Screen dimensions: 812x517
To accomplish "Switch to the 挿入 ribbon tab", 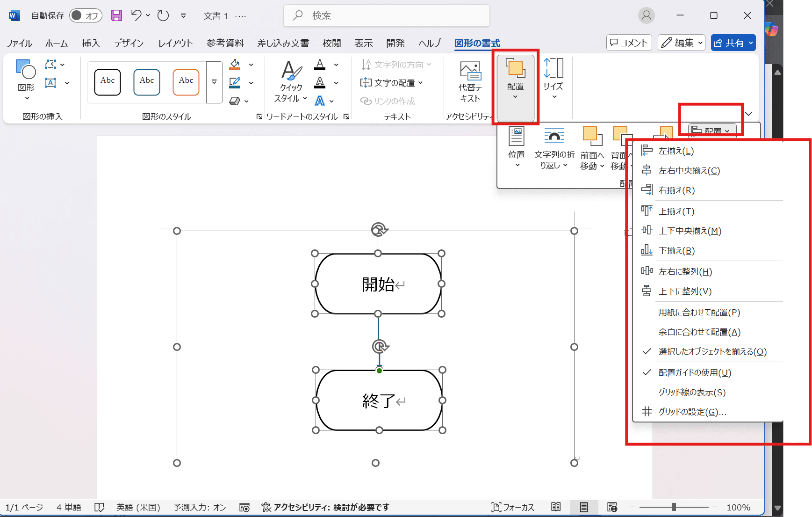I will [91, 43].
